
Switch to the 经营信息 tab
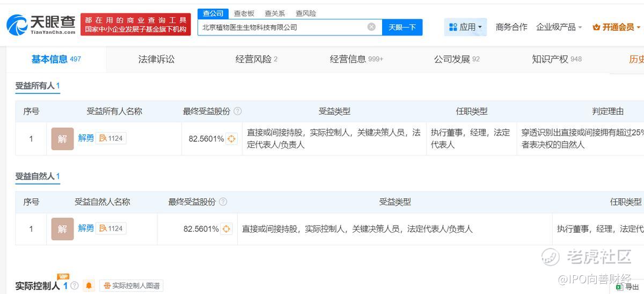tap(356, 59)
